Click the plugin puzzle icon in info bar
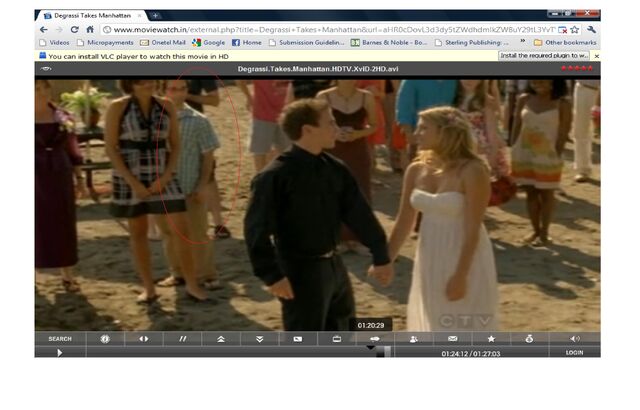 (x=42, y=55)
